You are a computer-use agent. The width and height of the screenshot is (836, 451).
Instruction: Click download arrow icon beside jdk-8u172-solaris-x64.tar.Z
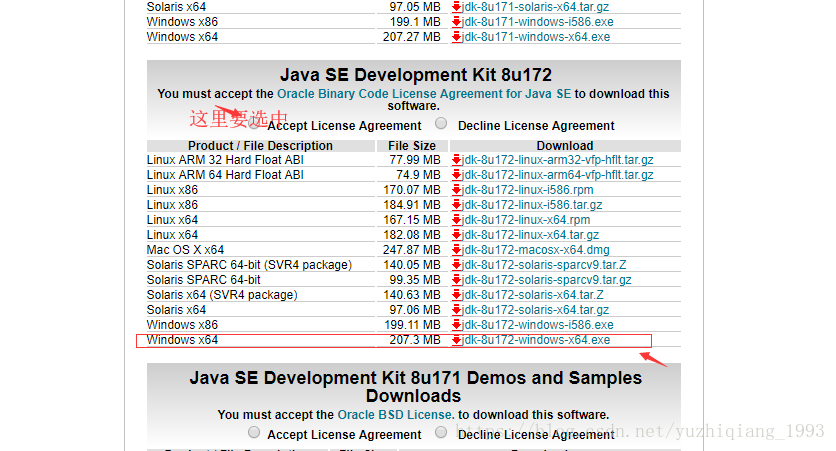coord(456,295)
